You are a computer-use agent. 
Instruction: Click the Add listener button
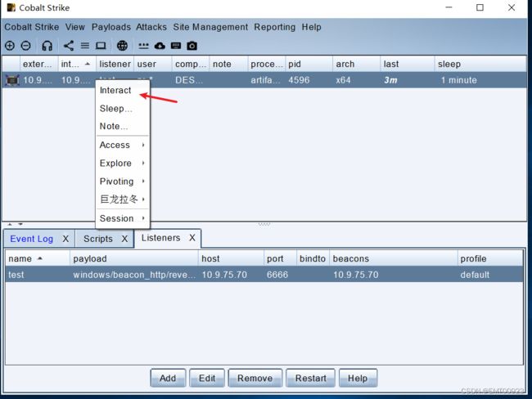tap(168, 378)
